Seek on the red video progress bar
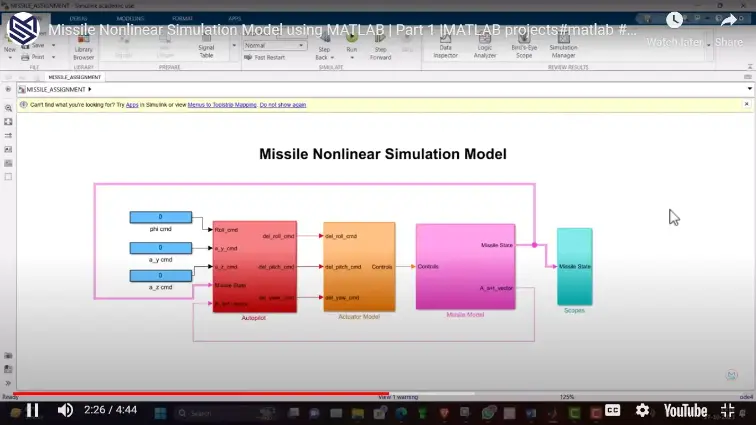756x425 pixels. coord(200,393)
